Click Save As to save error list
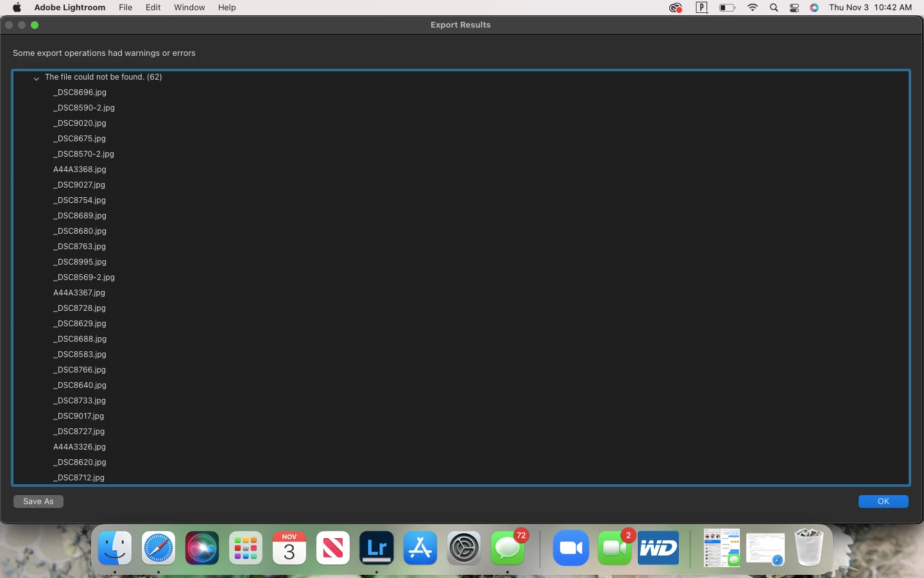Viewport: 924px width, 578px height. pos(38,502)
